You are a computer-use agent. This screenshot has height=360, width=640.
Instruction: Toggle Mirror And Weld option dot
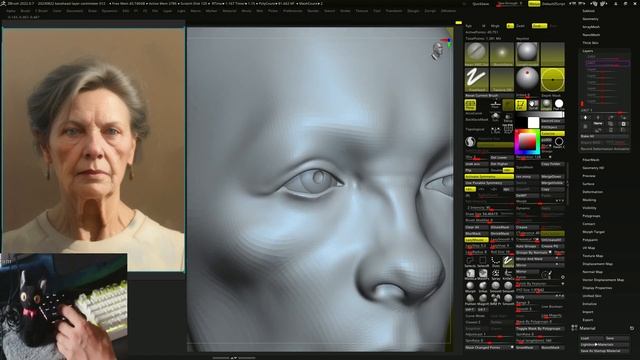(x=557, y=259)
